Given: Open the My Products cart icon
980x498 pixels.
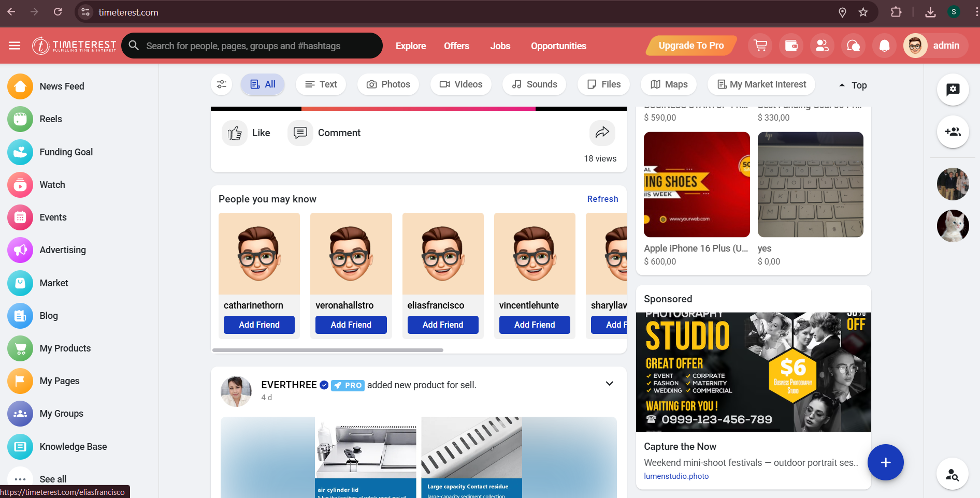Looking at the screenshot, I should point(20,348).
